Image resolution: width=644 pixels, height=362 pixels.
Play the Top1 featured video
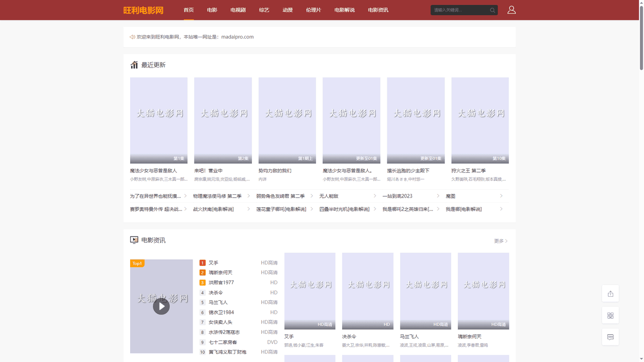click(x=161, y=307)
